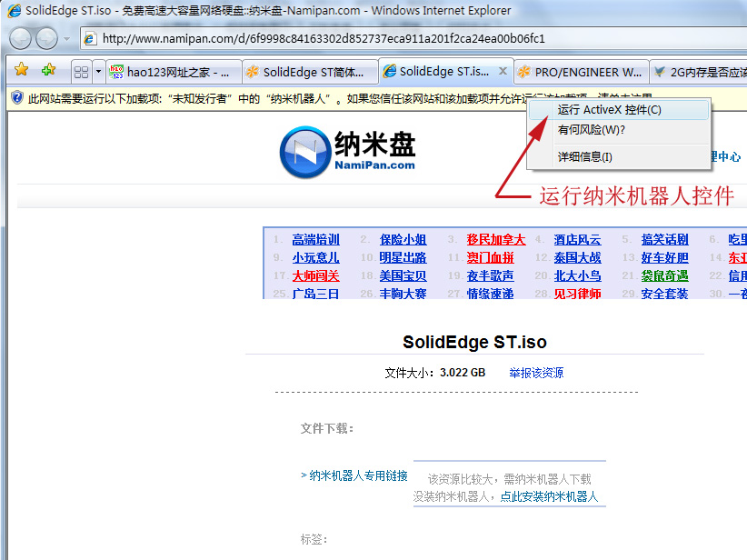747x560 pixels.
Task: Open the 高端培训 link
Action: click(316, 239)
